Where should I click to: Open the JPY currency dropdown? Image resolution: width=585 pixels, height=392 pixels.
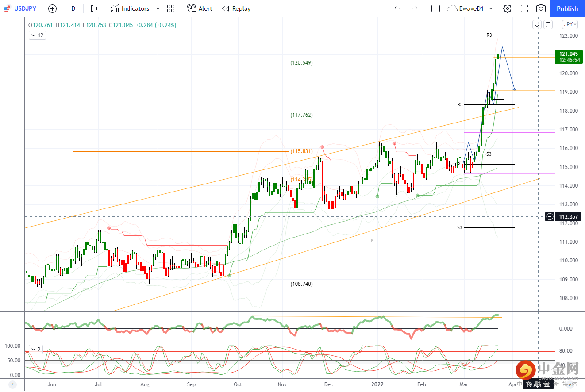tap(569, 24)
